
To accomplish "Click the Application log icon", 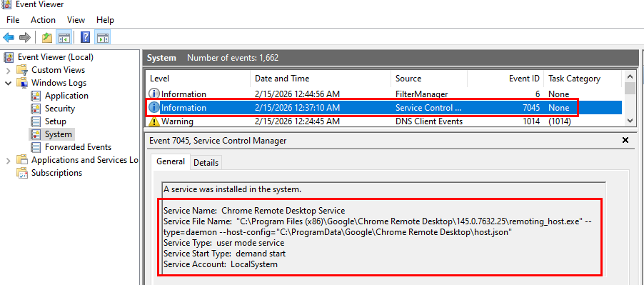I will pos(36,96).
